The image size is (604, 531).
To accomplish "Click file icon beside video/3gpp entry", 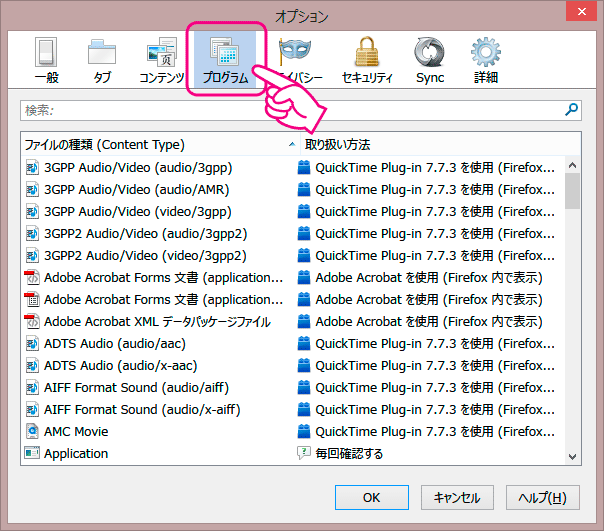I will pos(32,212).
